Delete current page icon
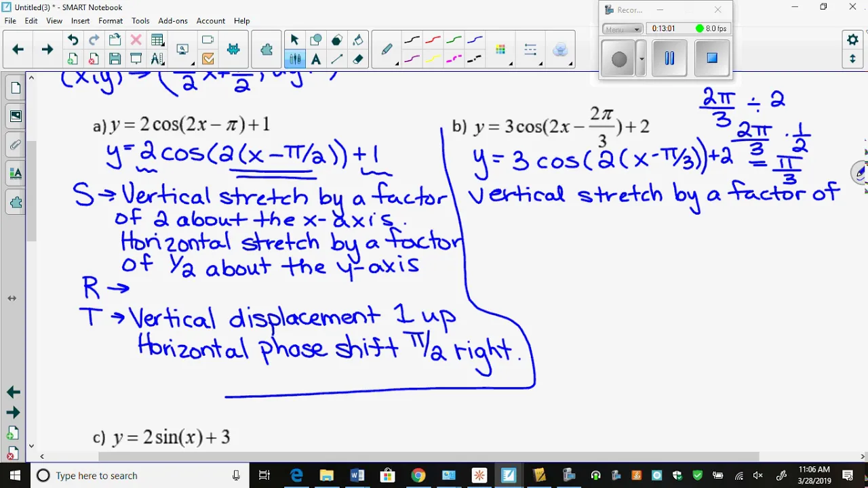This screenshot has width=868, height=488. click(94, 59)
